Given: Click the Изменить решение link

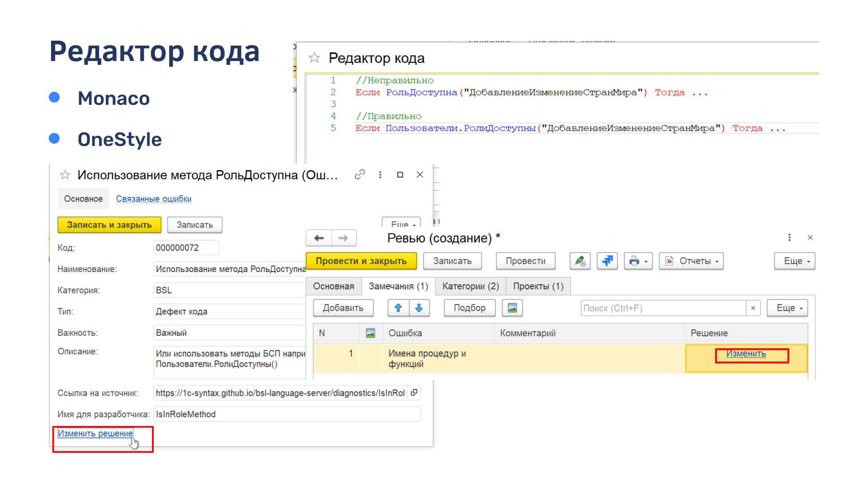Looking at the screenshot, I should click(x=95, y=433).
